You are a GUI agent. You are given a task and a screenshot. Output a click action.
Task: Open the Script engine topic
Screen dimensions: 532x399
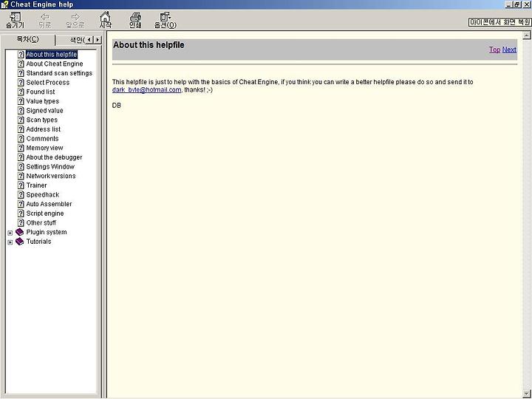pos(45,214)
